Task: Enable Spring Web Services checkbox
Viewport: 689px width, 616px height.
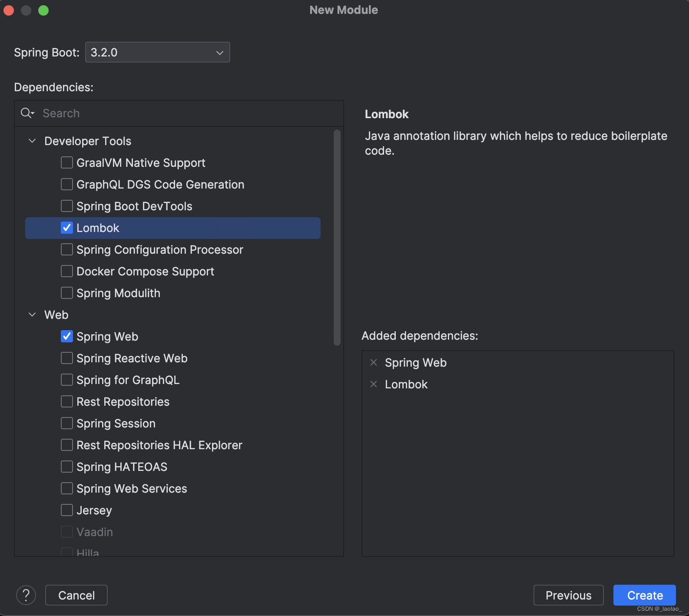Action: [67, 488]
